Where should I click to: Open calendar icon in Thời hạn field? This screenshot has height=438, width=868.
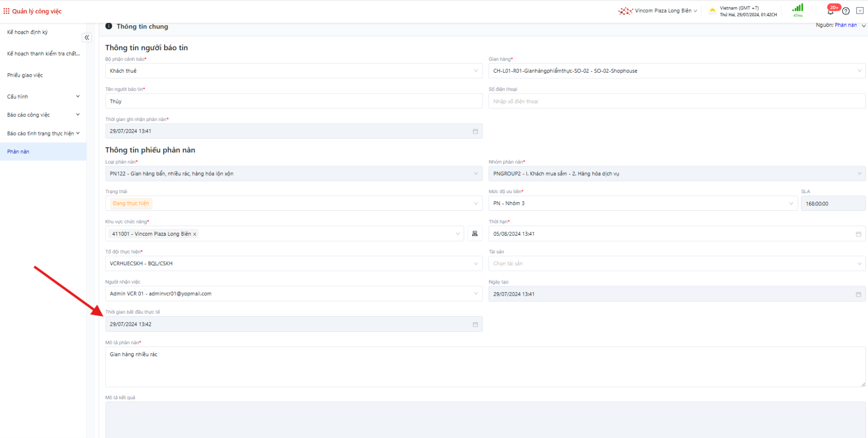(858, 234)
